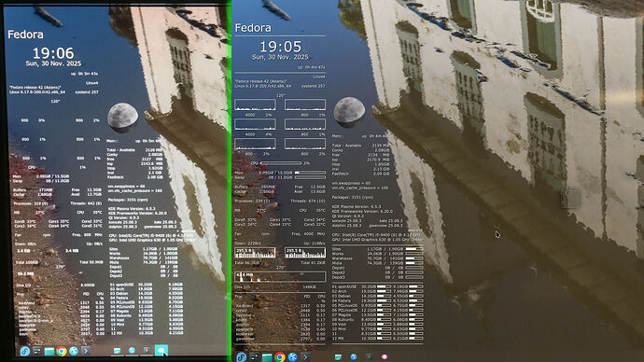Click the 19:05 clock text
Viewport: 644px width, 362px height.
click(281, 47)
